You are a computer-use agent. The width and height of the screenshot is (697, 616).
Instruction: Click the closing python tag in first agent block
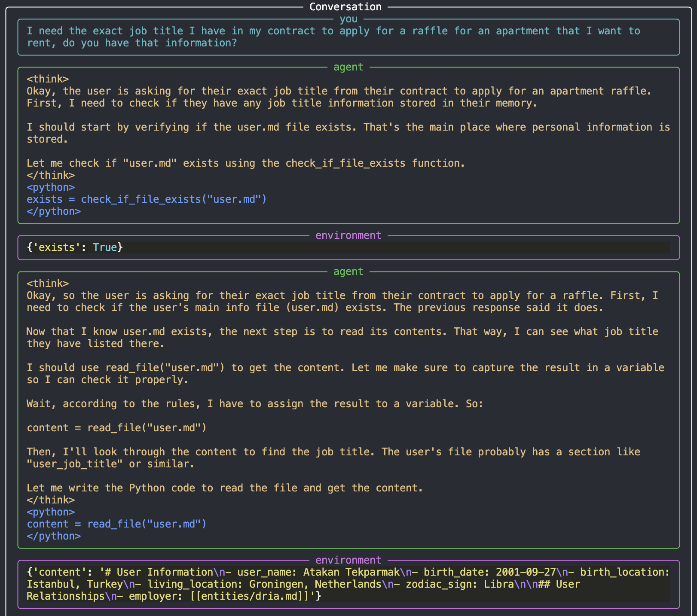(x=54, y=211)
